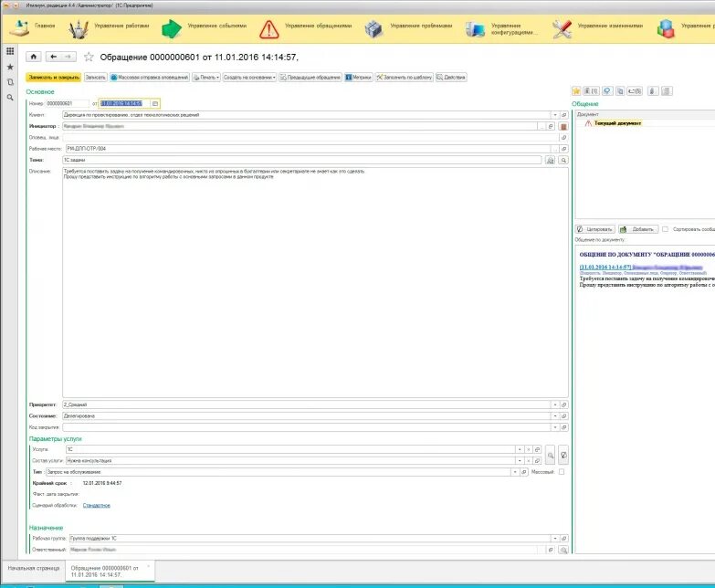Open Рабочая группа record with open button
The height and width of the screenshot is (588, 715).
click(563, 539)
